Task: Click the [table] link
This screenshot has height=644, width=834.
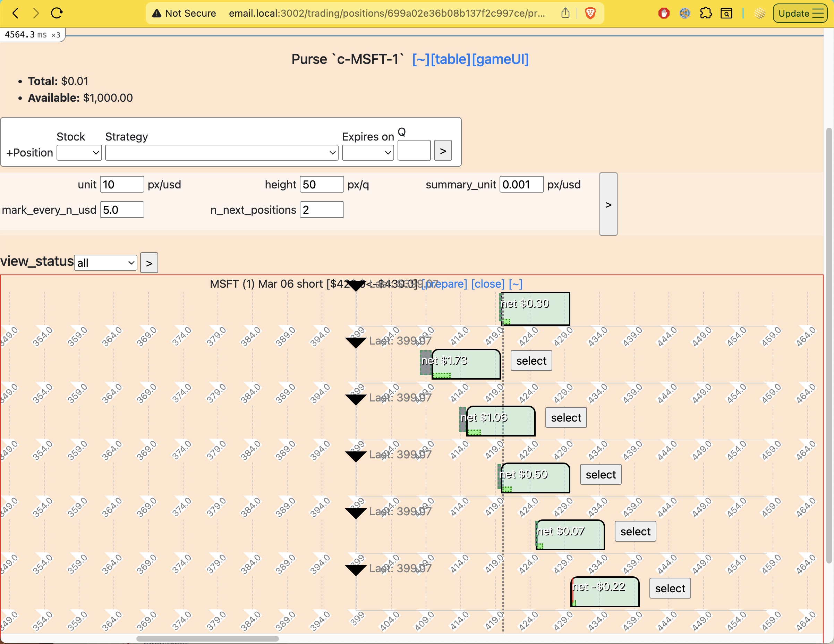Action: [451, 59]
